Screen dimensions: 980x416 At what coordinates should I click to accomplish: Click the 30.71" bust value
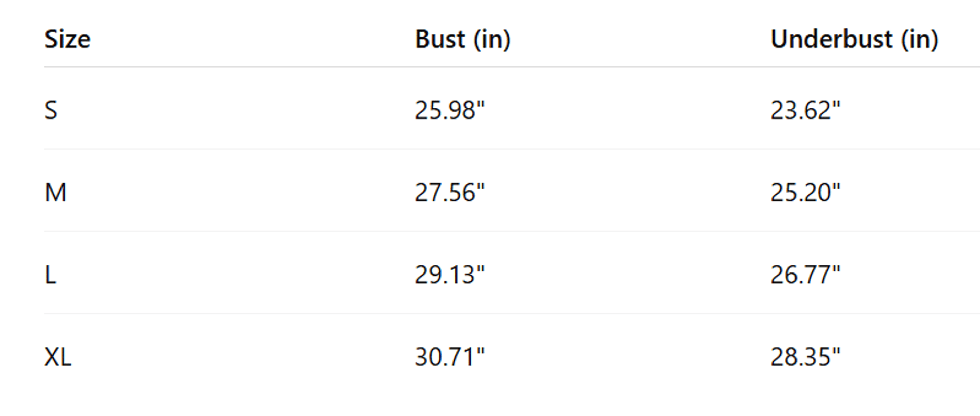pyautogui.click(x=450, y=357)
